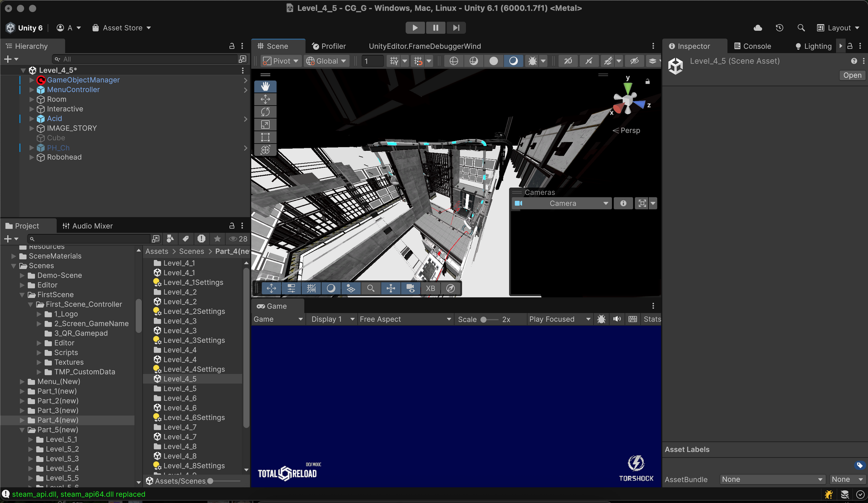Toggle hidden packages visibility showing 28
Image resolution: width=868 pixels, height=503 pixels.
pyautogui.click(x=238, y=239)
